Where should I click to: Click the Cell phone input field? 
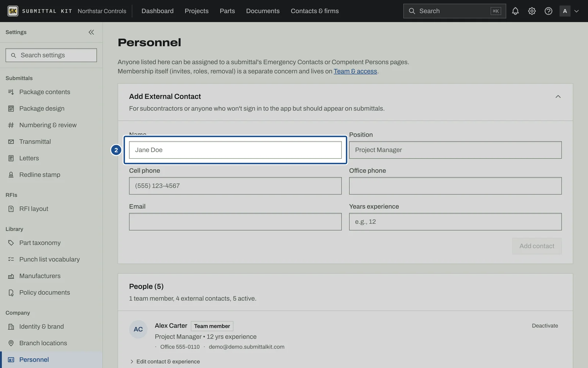point(235,186)
